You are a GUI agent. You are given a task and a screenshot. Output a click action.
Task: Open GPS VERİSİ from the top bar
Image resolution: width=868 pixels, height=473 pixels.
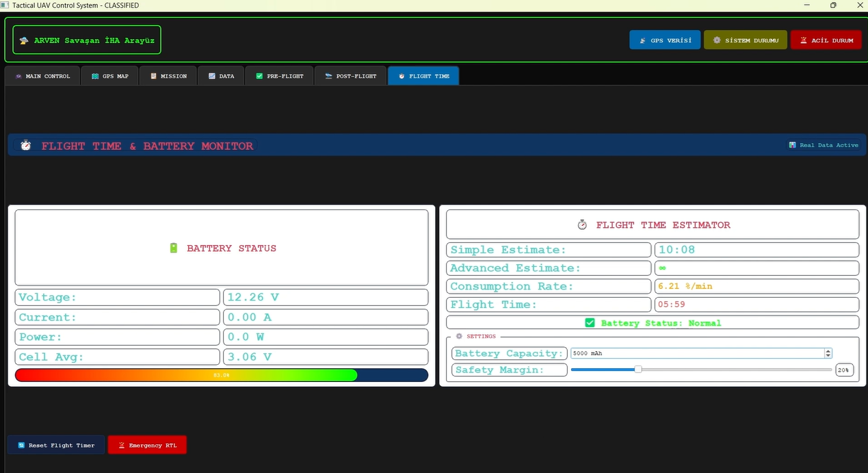click(665, 40)
